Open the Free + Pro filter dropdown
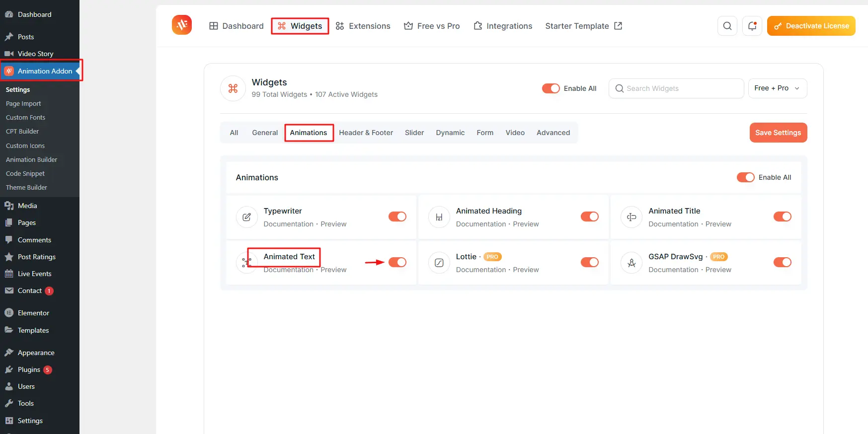868x434 pixels. click(777, 88)
